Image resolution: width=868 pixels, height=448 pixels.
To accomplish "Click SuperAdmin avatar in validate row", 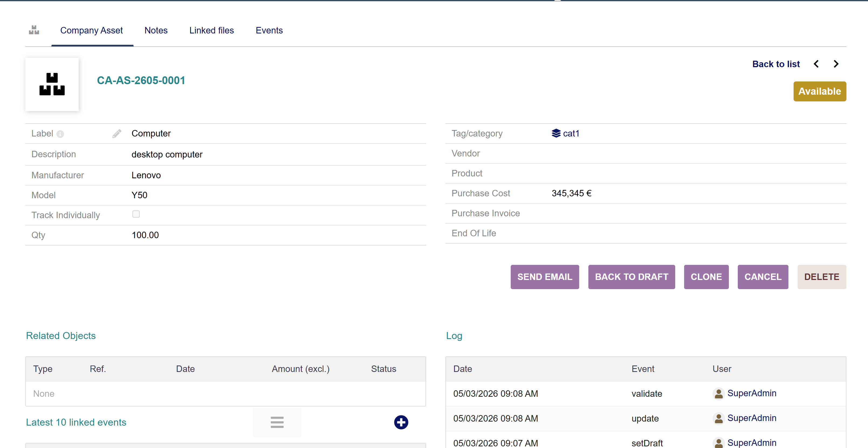I will click(x=718, y=394).
